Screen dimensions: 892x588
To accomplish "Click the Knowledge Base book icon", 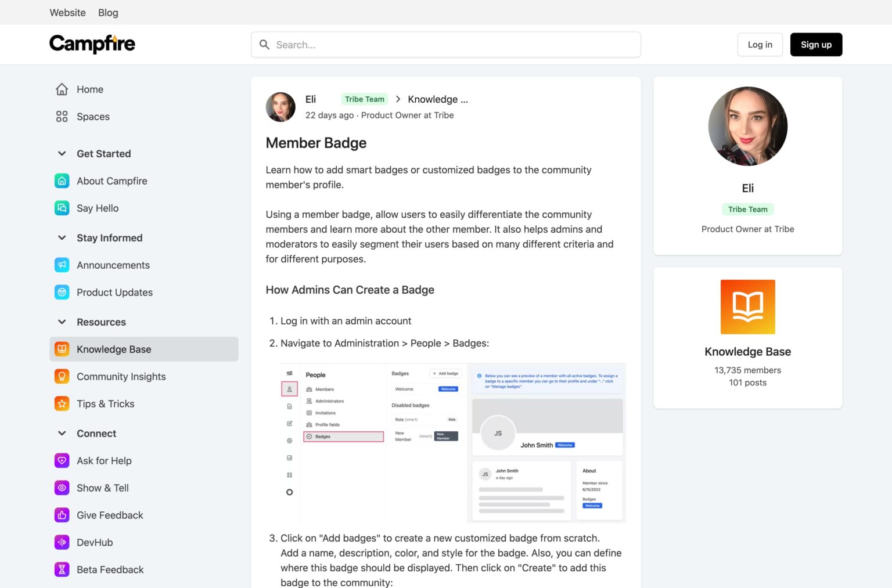I will [62, 349].
